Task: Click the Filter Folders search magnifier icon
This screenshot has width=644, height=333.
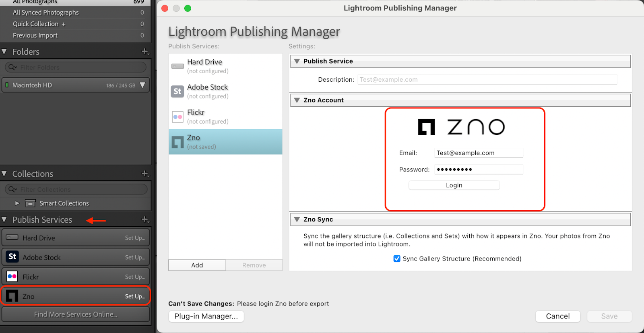Action: tap(12, 67)
